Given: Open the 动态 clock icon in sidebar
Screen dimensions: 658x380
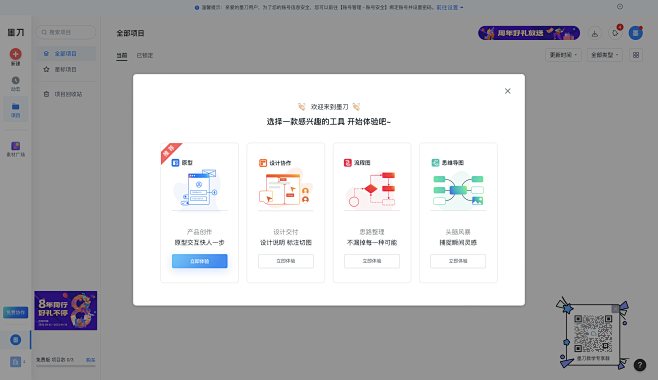Looking at the screenshot, I should 16,80.
